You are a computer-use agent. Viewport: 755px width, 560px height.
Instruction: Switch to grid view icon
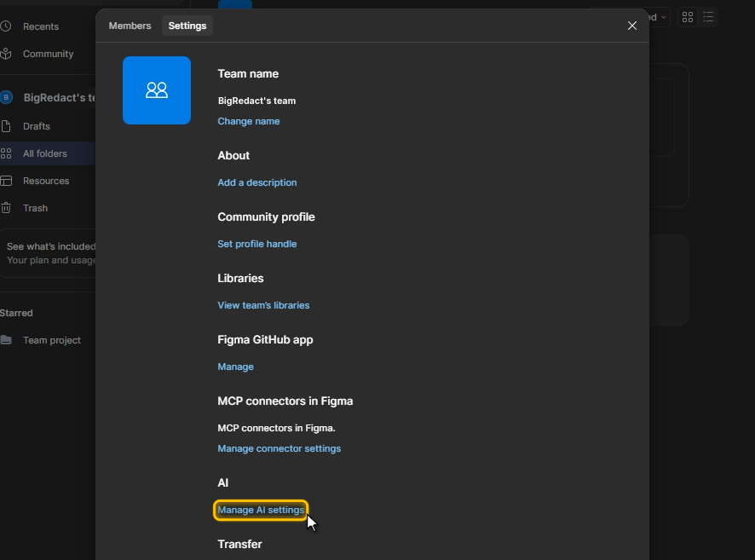[x=688, y=17]
